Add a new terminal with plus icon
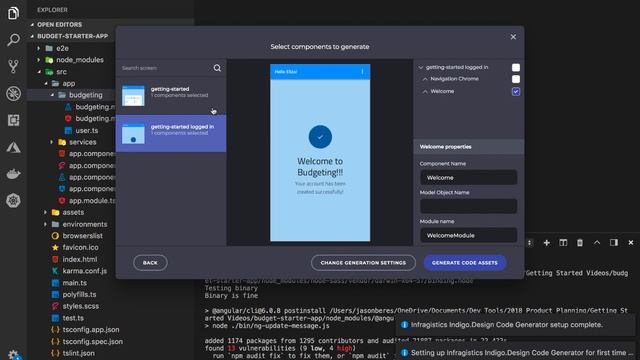The width and height of the screenshot is (640, 360). pyautogui.click(x=547, y=243)
